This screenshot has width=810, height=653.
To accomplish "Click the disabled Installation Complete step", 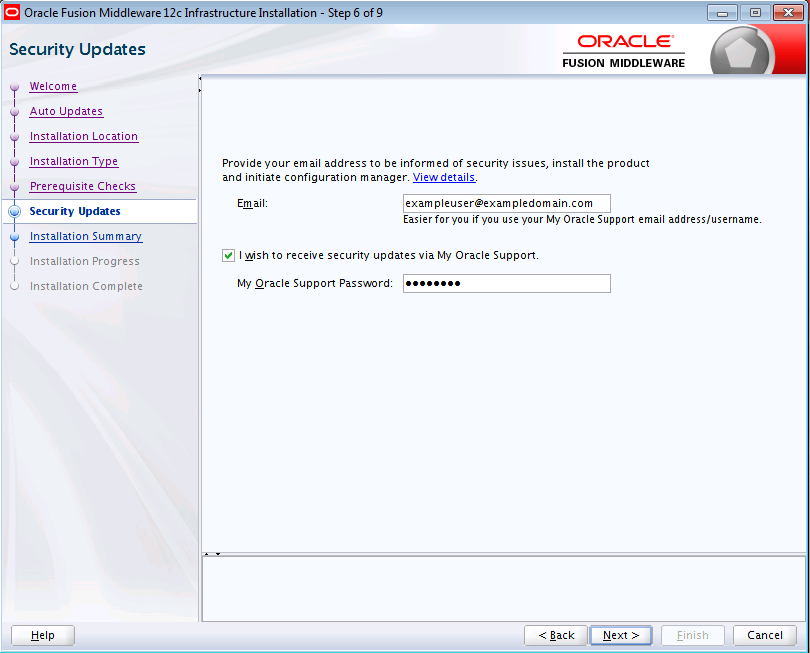I will [86, 286].
